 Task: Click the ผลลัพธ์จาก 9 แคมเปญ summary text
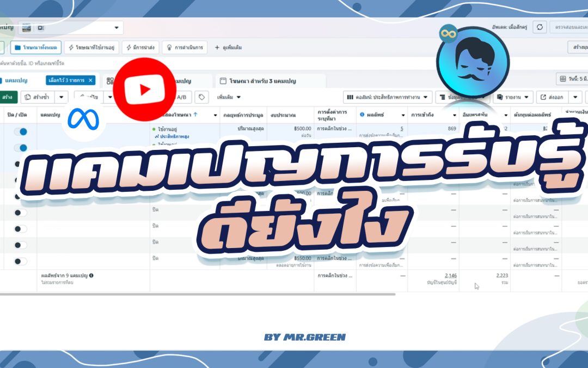coord(64,276)
